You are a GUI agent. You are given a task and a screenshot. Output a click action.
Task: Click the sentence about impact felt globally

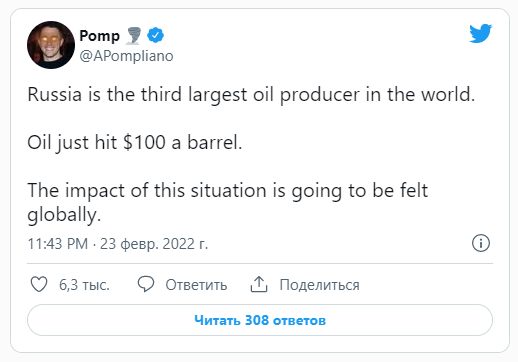227,202
